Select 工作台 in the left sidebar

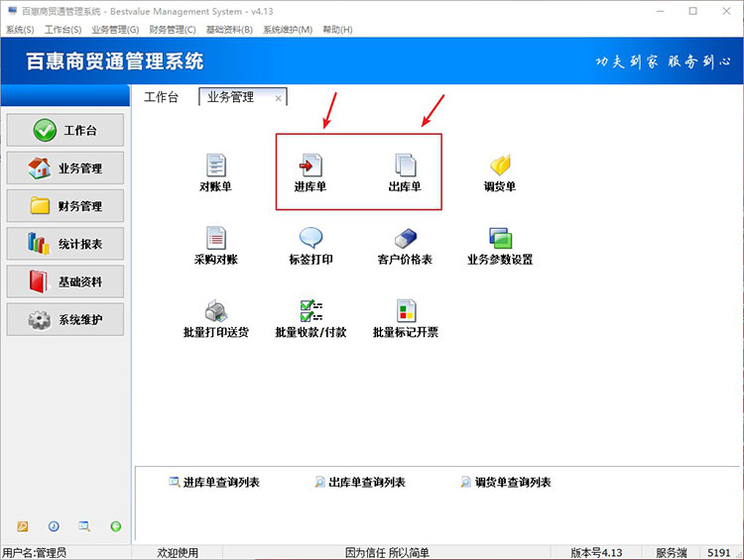point(65,130)
